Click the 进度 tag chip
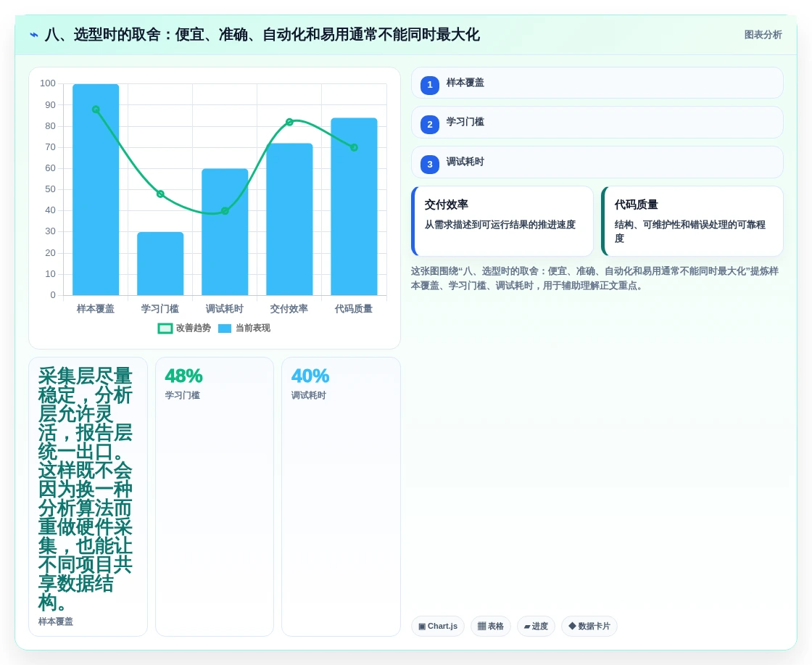Image resolution: width=812 pixels, height=665 pixels. tap(536, 626)
